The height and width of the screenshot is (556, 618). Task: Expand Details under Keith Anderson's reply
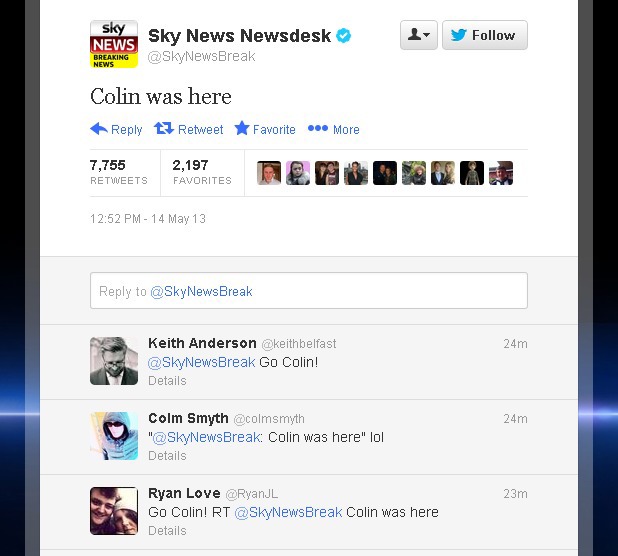(167, 381)
